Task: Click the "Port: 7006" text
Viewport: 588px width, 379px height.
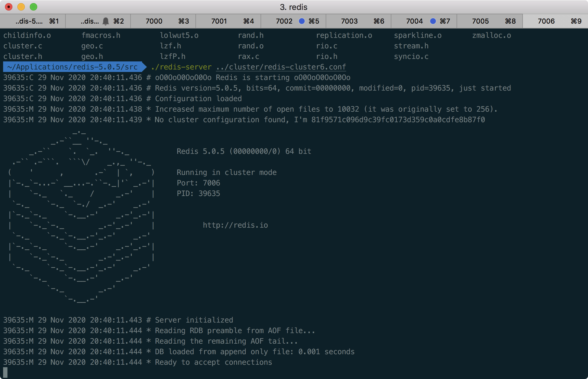Action: 198,183
